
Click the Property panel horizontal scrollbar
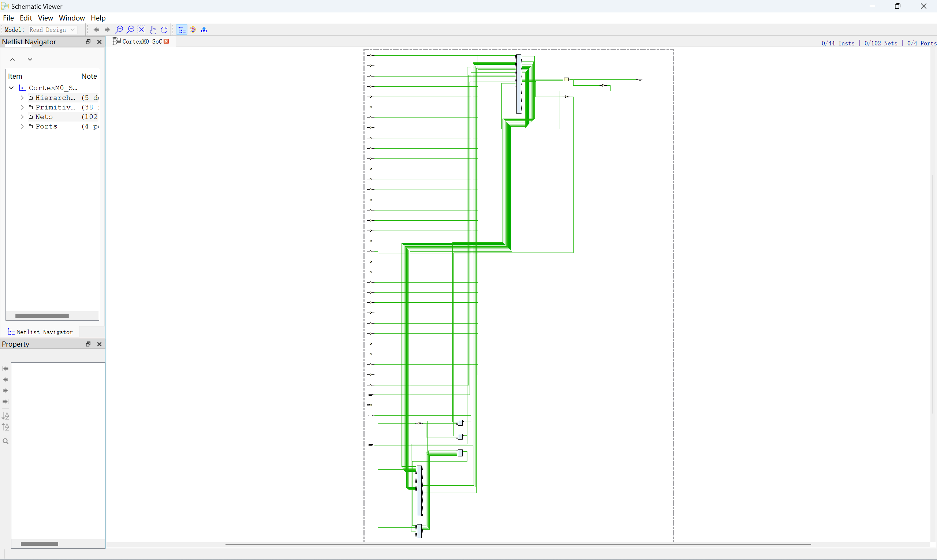point(39,544)
